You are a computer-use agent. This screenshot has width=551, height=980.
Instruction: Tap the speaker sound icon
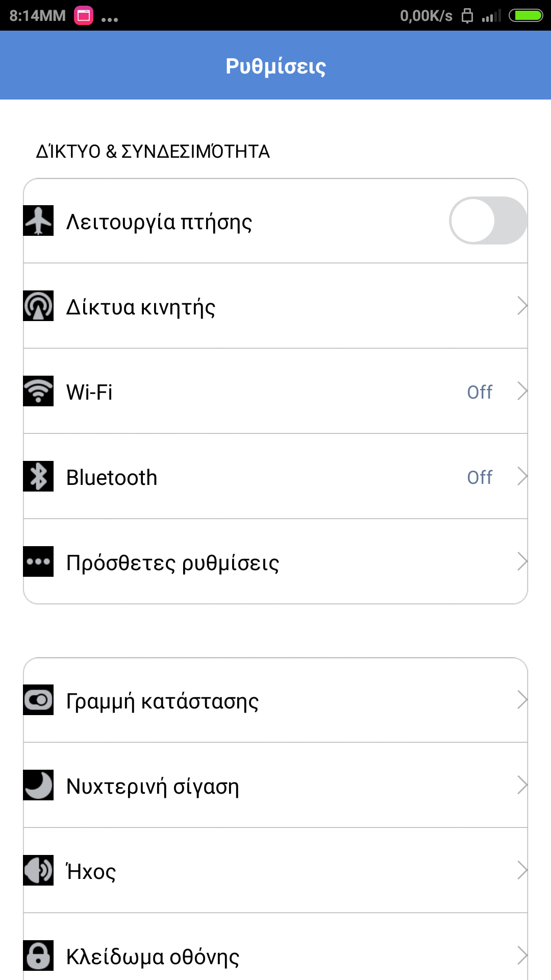(x=38, y=870)
